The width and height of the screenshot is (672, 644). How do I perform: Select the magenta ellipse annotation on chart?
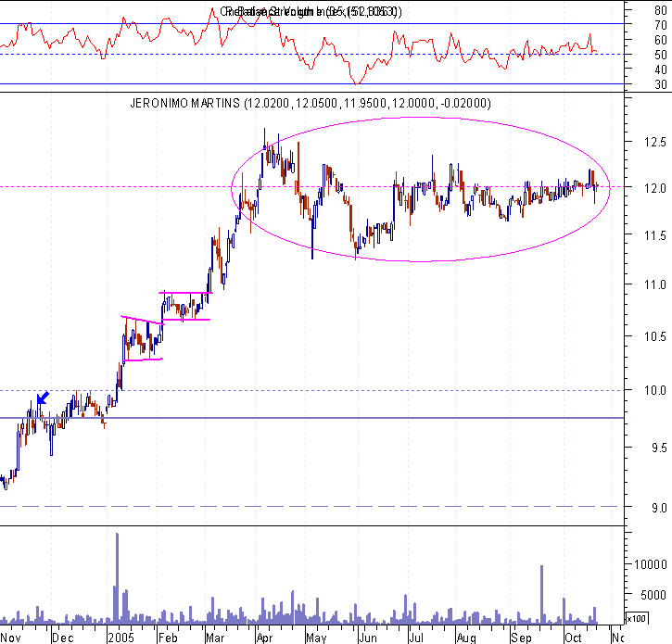coord(421,189)
